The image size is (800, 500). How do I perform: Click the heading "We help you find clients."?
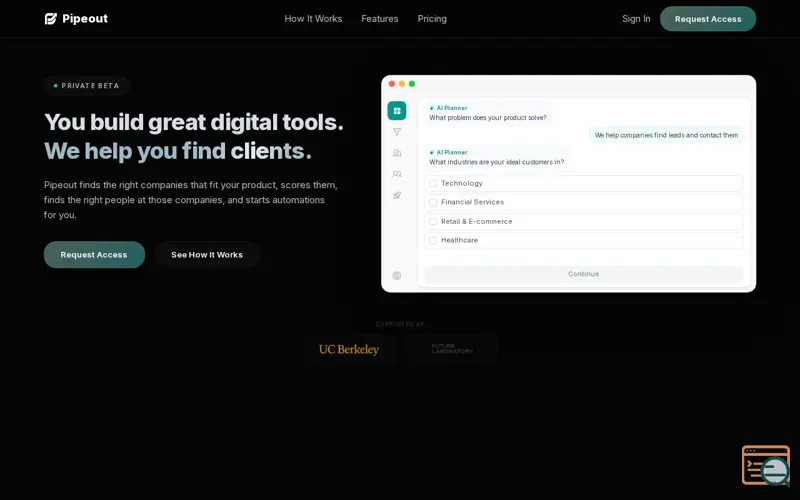pos(178,151)
